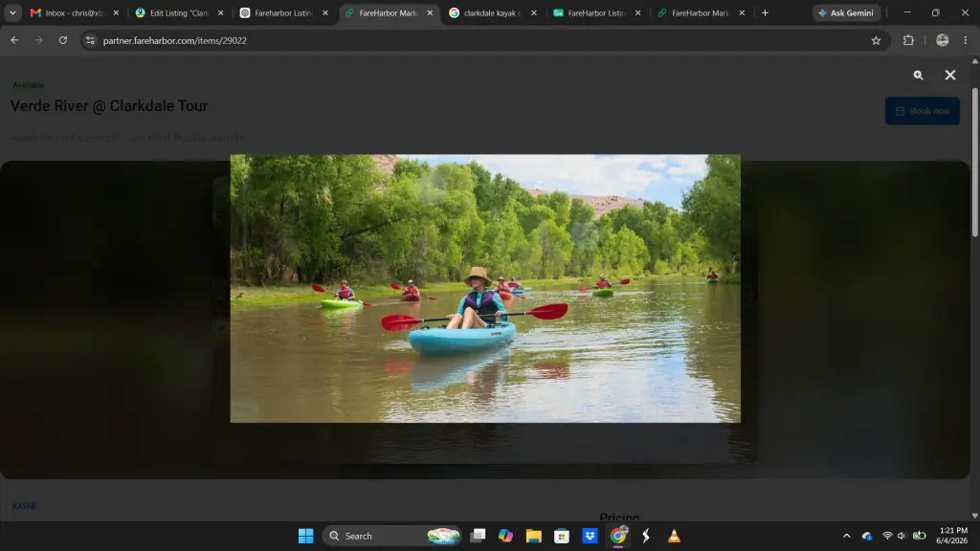View site information icon in address bar
The height and width of the screenshot is (551, 980).
pos(90,40)
